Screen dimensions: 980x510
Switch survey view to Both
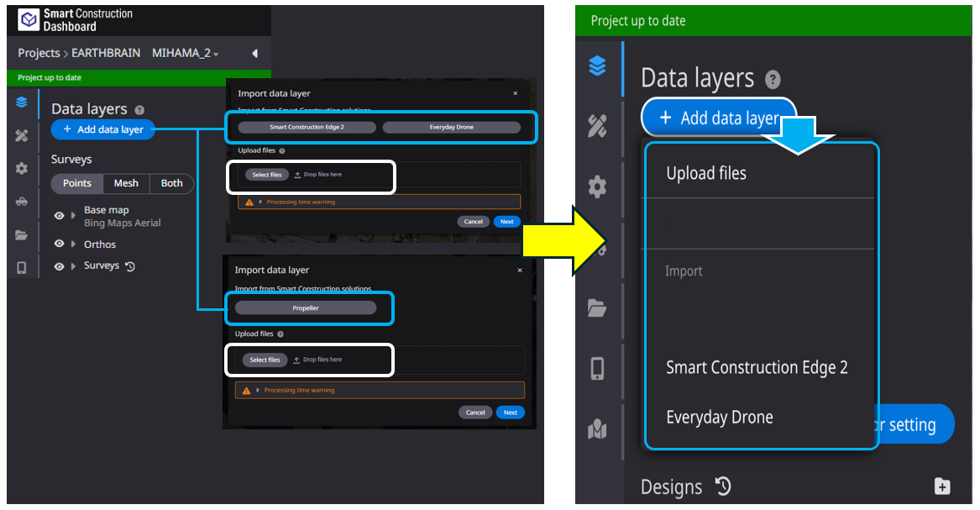click(x=172, y=183)
